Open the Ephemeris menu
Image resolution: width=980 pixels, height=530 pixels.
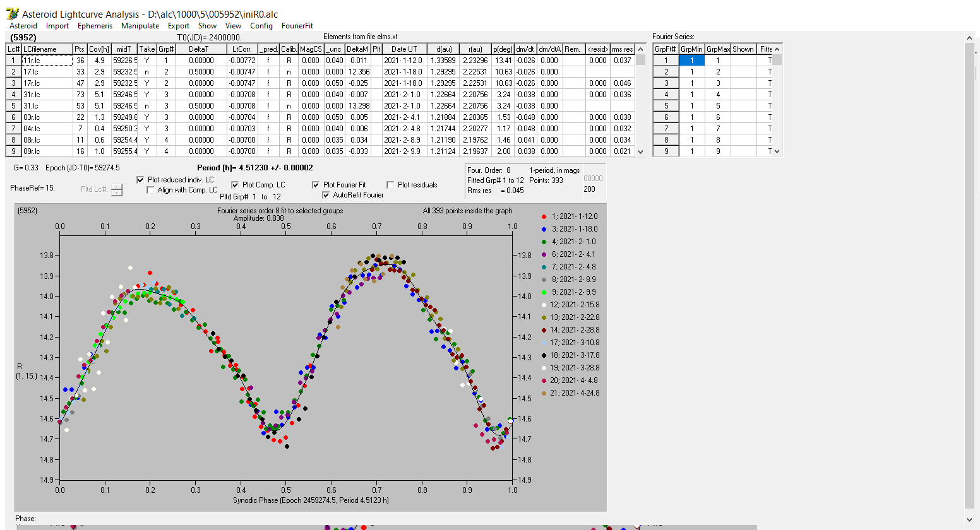coord(95,26)
